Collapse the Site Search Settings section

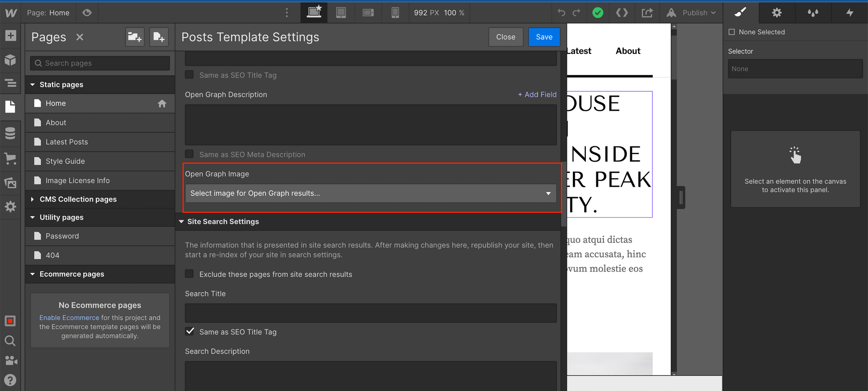(182, 222)
